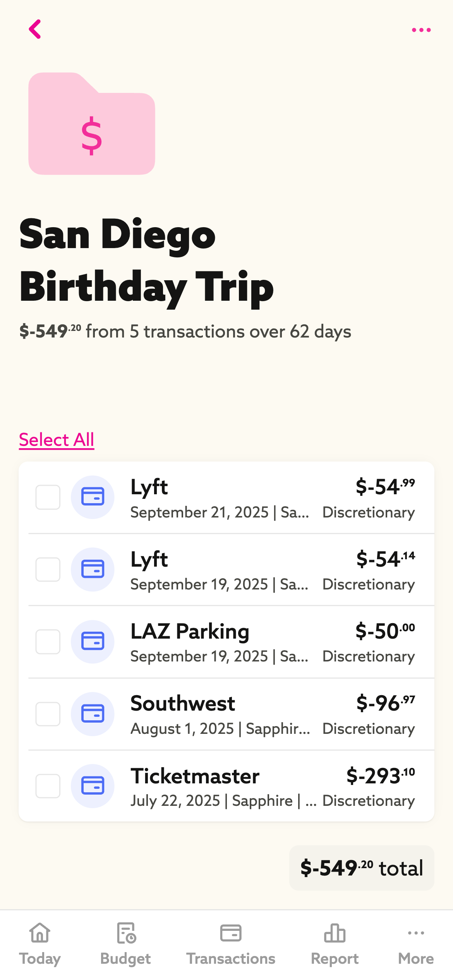Image resolution: width=453 pixels, height=980 pixels.
Task: Mark the Ticketmaster transaction checkbox
Action: click(48, 786)
